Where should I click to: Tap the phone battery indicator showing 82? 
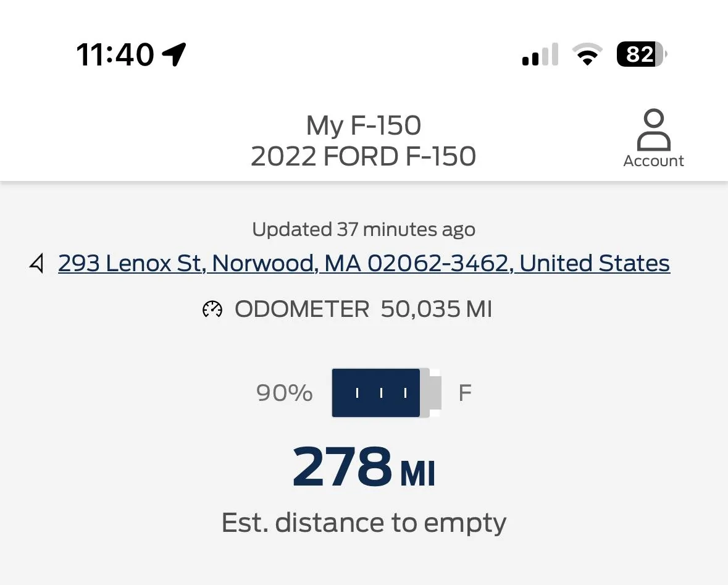[642, 55]
